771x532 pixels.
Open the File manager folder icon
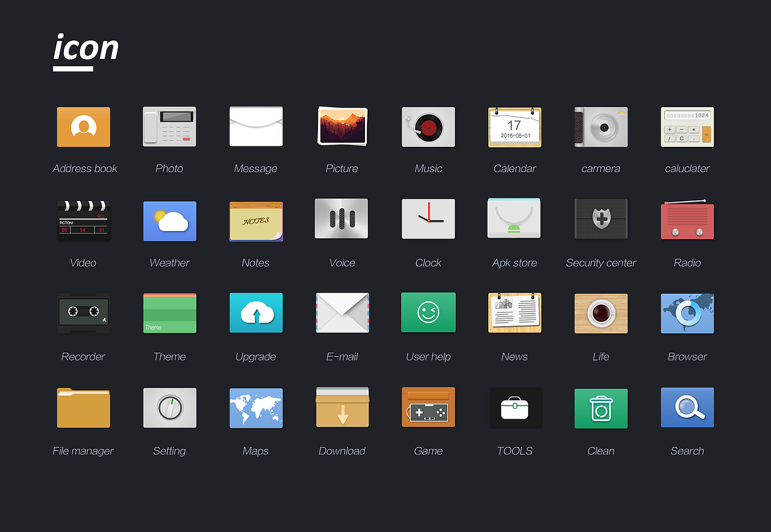tap(84, 407)
